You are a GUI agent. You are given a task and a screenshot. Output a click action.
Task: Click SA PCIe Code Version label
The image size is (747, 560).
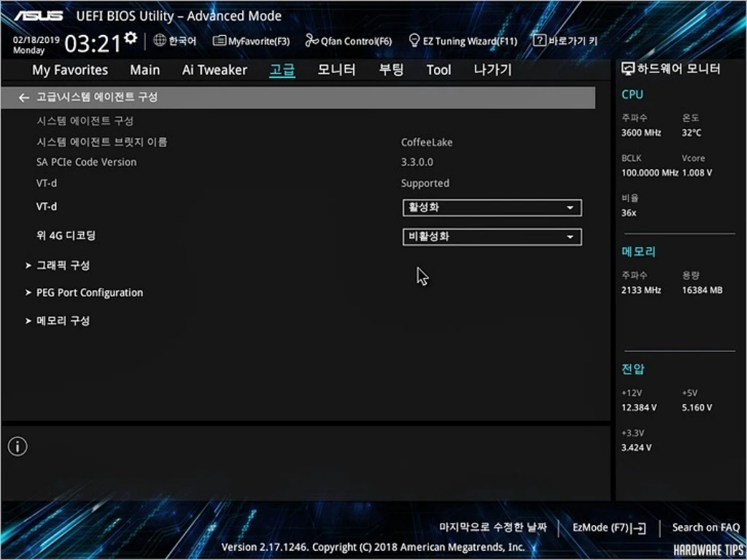(87, 163)
